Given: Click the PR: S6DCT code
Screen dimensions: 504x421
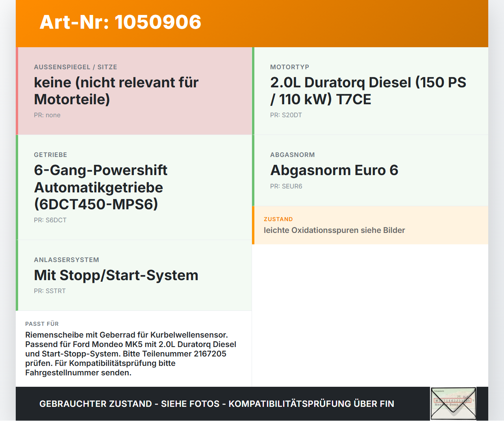Looking at the screenshot, I should 50,220.
